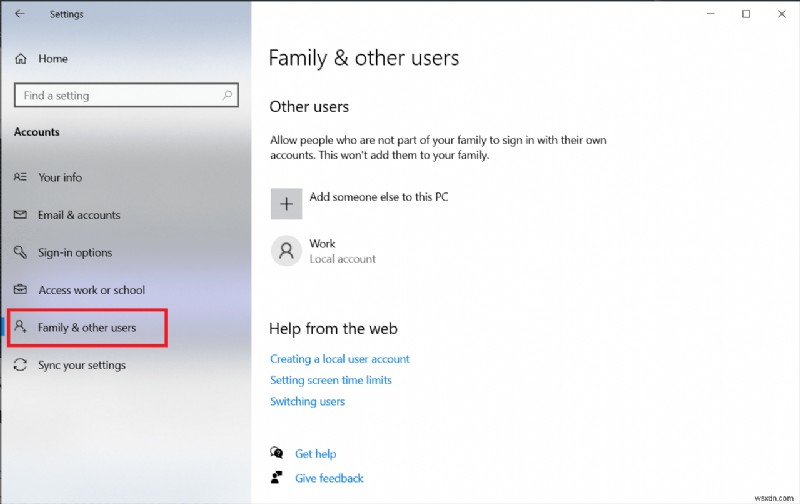Click Add someone else to this PC
Screen dimensions: 800x504
[378, 197]
